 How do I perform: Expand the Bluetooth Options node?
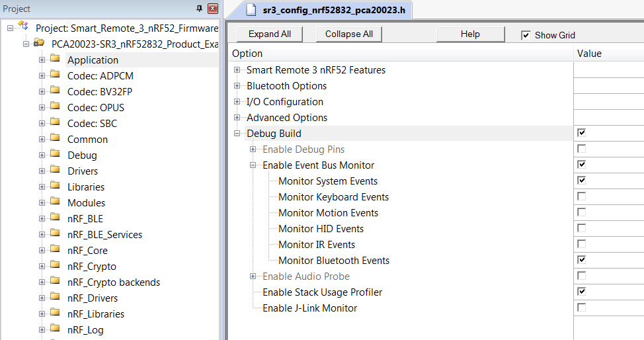(x=237, y=86)
